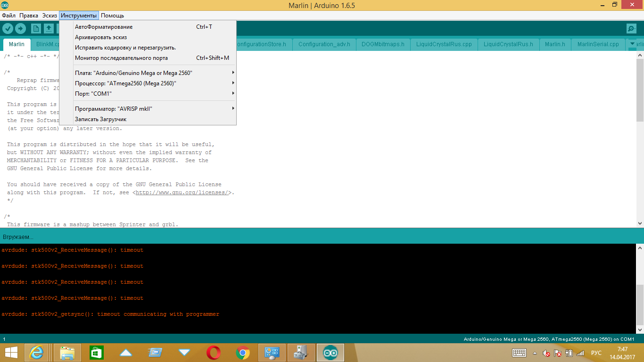This screenshot has height=362, width=644.
Task: Click the console scrollbar up arrow
Action: pyautogui.click(x=640, y=248)
